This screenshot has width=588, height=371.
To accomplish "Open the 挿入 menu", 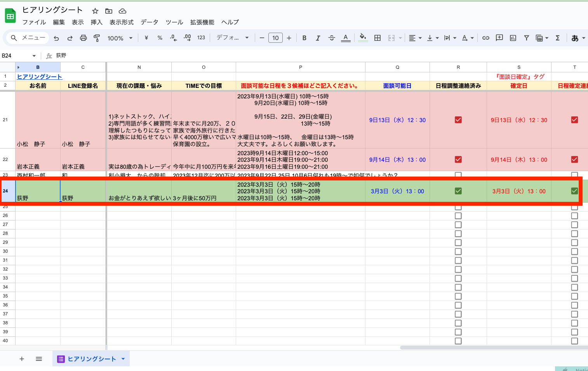I will click(96, 22).
